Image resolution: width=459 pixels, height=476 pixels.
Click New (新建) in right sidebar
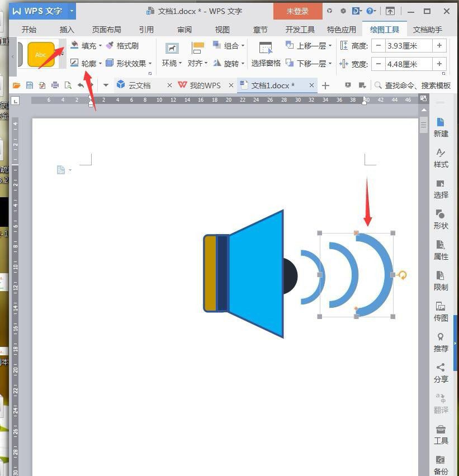tap(441, 127)
